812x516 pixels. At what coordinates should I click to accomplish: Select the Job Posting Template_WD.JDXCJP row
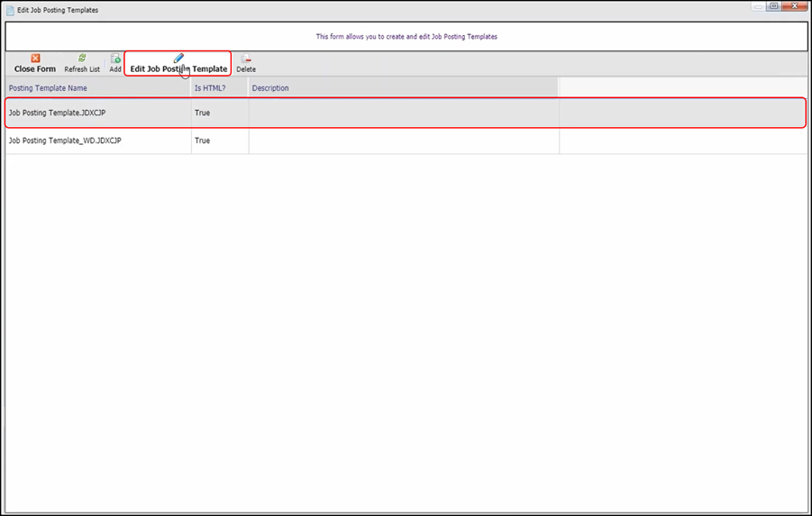pos(65,141)
